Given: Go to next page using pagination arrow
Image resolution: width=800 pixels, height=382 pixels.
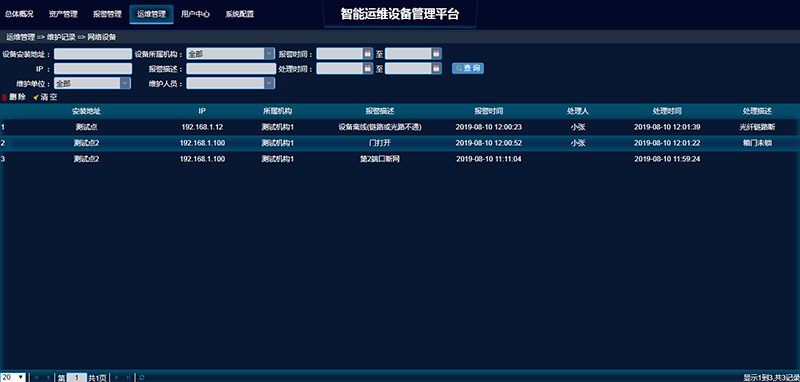Looking at the screenshot, I should click(x=117, y=378).
